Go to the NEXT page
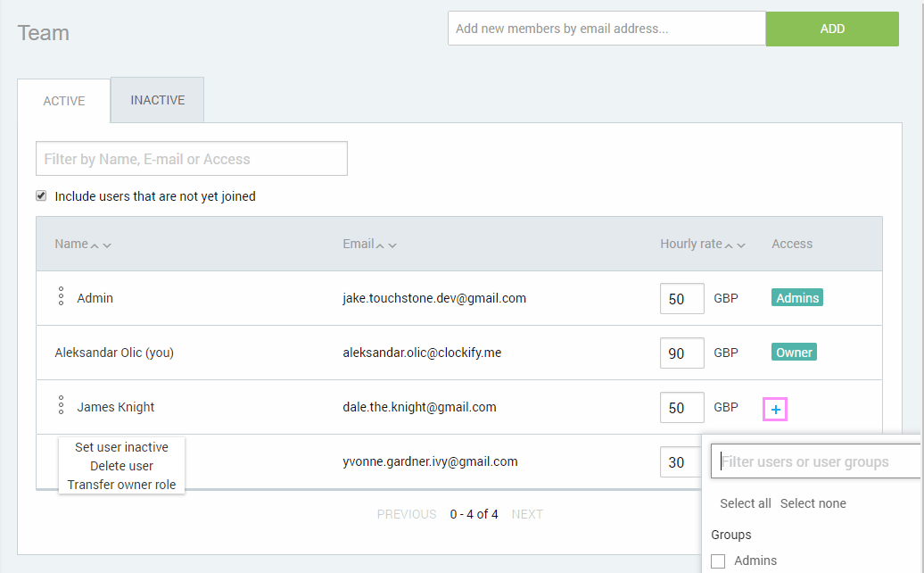Image resolution: width=924 pixels, height=573 pixels. click(527, 515)
